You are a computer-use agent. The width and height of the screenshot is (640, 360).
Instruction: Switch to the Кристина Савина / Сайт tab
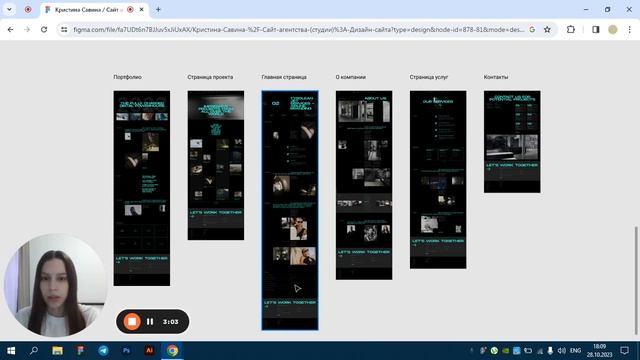coord(87,9)
